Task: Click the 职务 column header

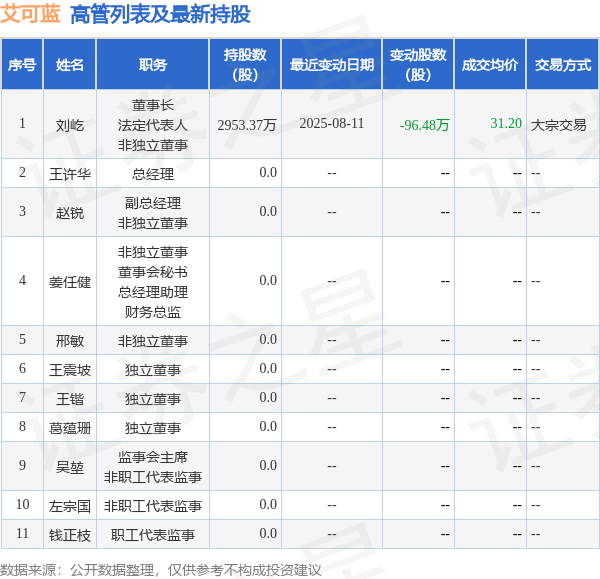Action: [x=153, y=65]
